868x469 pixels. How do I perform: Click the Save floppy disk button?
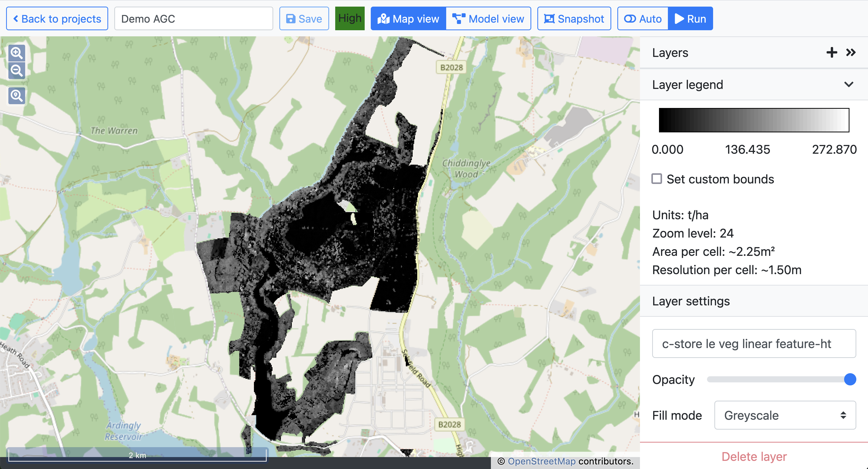click(304, 19)
